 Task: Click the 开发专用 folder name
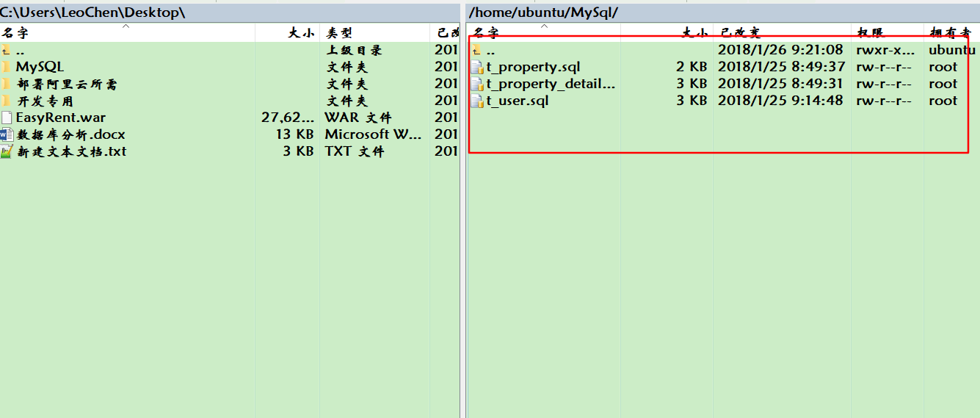[45, 101]
